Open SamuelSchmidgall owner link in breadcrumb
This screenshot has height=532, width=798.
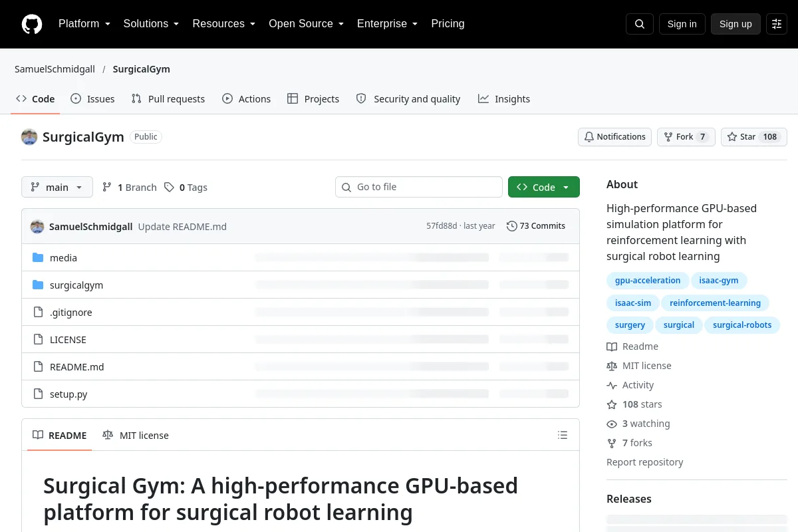55,69
